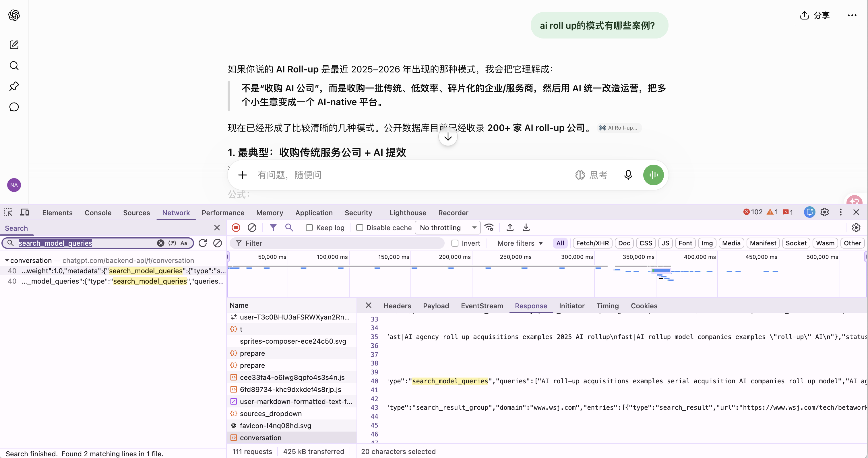The height and width of the screenshot is (458, 868).
Task: Open the No throttling dropdown
Action: point(447,228)
